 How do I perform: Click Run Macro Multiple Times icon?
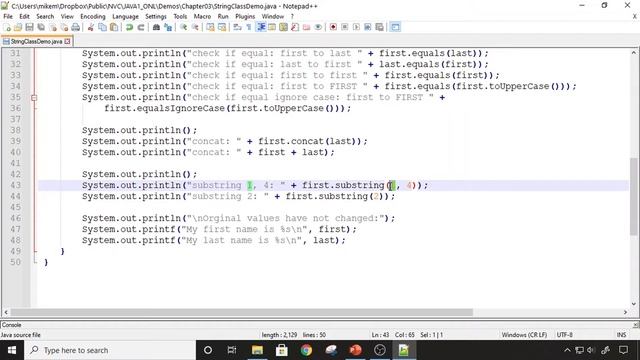click(367, 27)
